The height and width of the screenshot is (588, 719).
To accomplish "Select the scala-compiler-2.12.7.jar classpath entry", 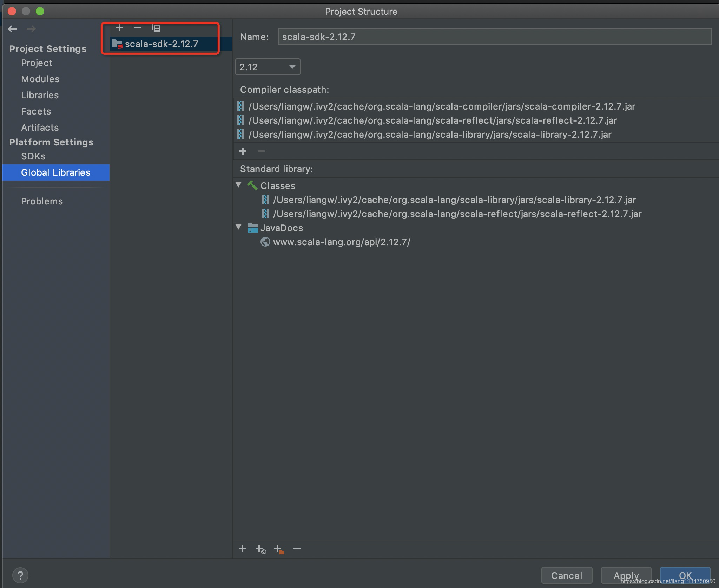I will coord(441,106).
